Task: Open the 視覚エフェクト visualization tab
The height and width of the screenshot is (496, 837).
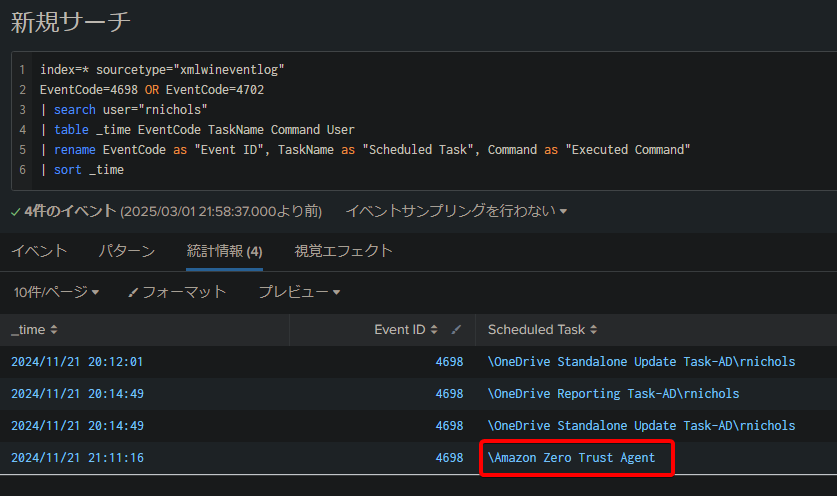Action: [x=343, y=251]
